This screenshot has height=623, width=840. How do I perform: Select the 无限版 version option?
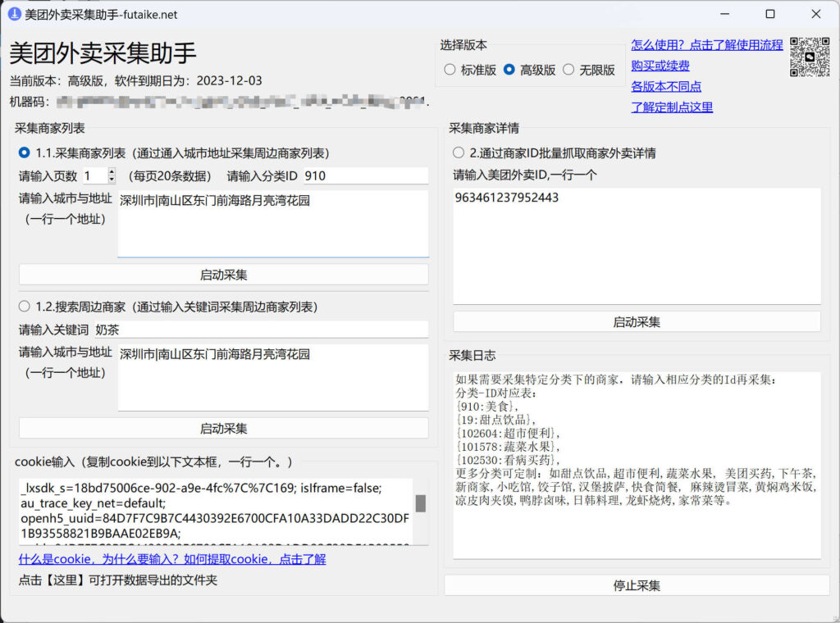(589, 70)
